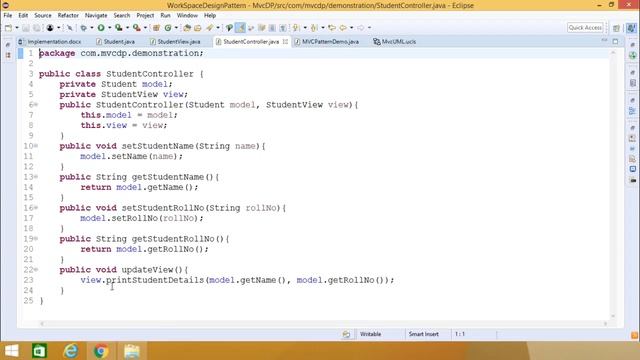Open Internet Explorer from the taskbar
Image resolution: width=640 pixels, height=360 pixels.
point(71,351)
